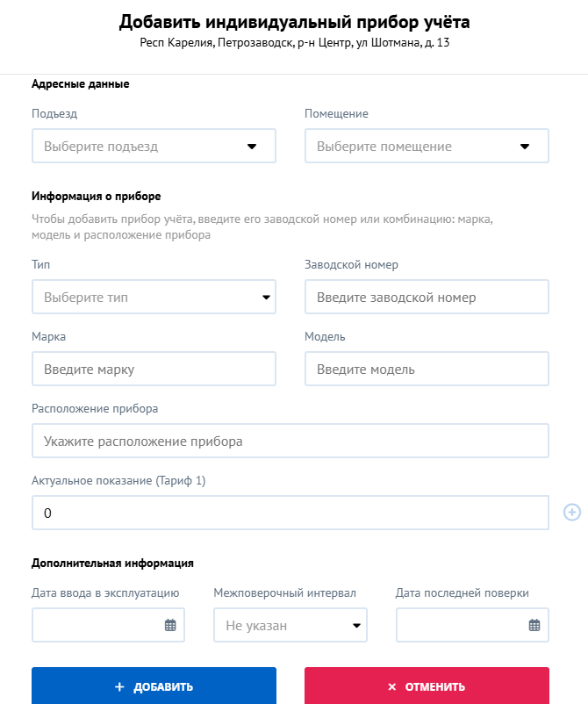Focus the Заводской номер input field
This screenshot has height=718, width=588.
(427, 298)
